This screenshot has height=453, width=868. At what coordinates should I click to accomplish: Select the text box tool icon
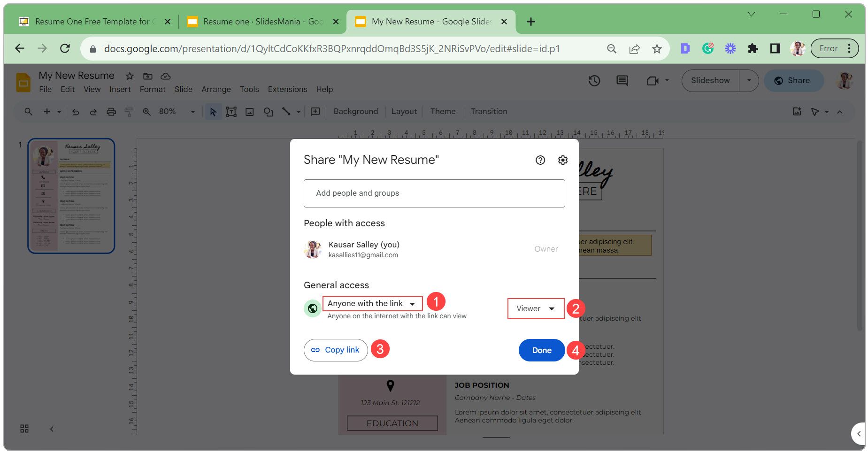[x=231, y=112]
